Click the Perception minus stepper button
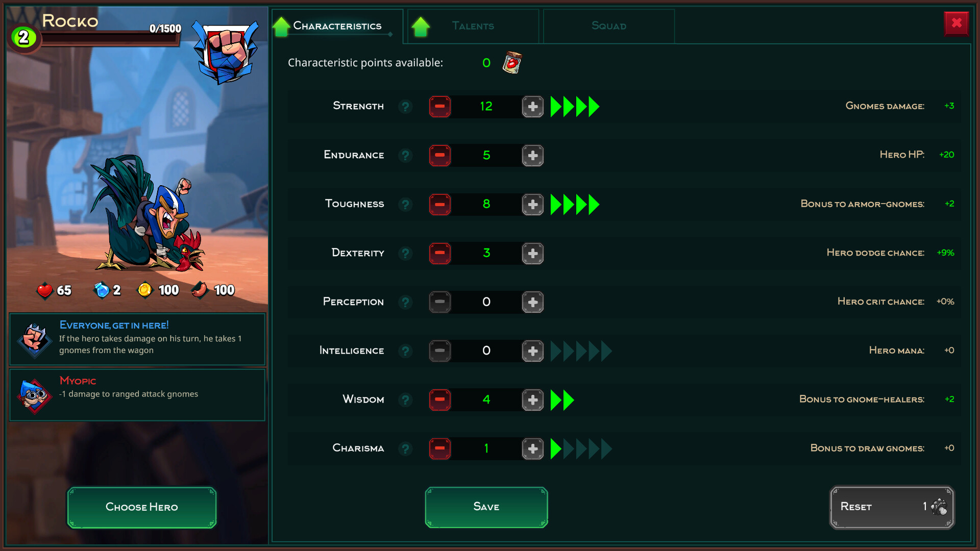The height and width of the screenshot is (551, 980). click(438, 302)
